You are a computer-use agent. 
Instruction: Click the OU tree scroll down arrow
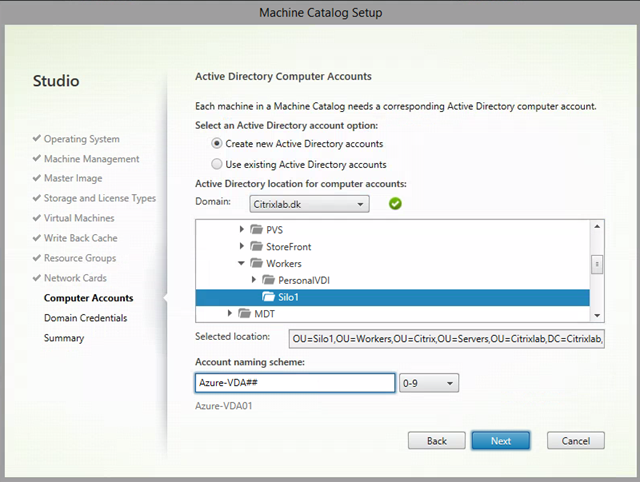click(x=597, y=315)
